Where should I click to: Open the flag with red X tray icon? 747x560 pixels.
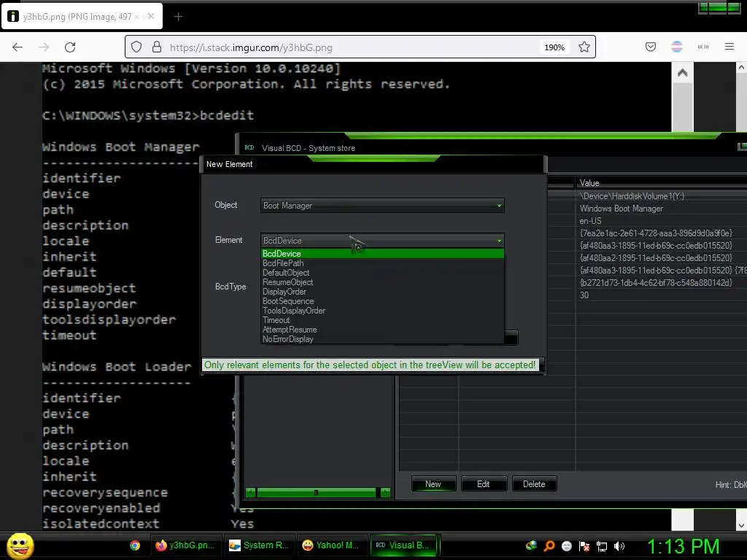click(584, 546)
